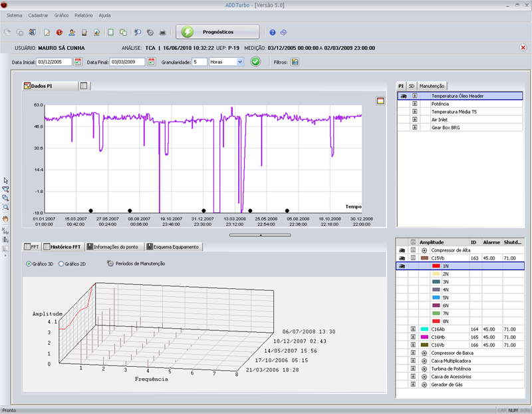Click the magenta C16Hb color swatch
532x414 pixels.
coord(424,337)
